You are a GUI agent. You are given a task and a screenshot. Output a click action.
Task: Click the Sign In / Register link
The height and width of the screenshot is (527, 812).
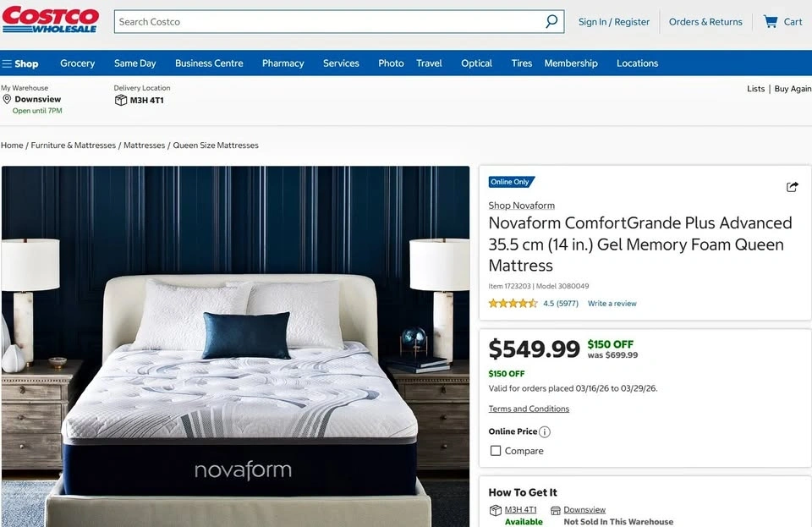614,22
